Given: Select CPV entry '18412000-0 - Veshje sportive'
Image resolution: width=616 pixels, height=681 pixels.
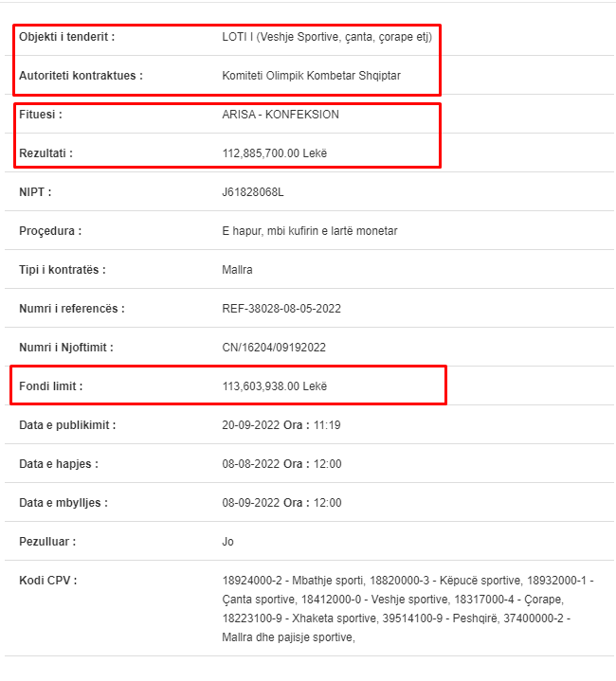Looking at the screenshot, I should (374, 600).
